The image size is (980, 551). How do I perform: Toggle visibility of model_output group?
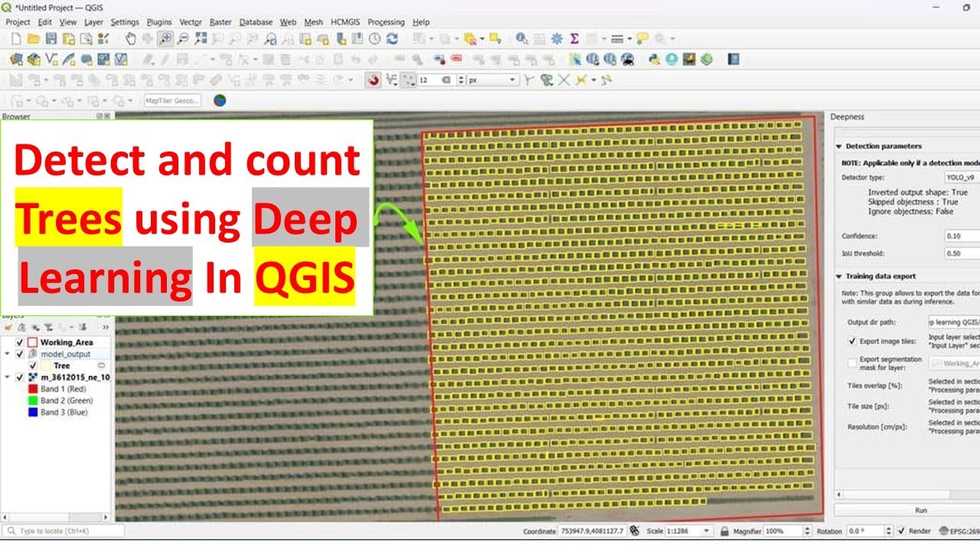tap(20, 354)
